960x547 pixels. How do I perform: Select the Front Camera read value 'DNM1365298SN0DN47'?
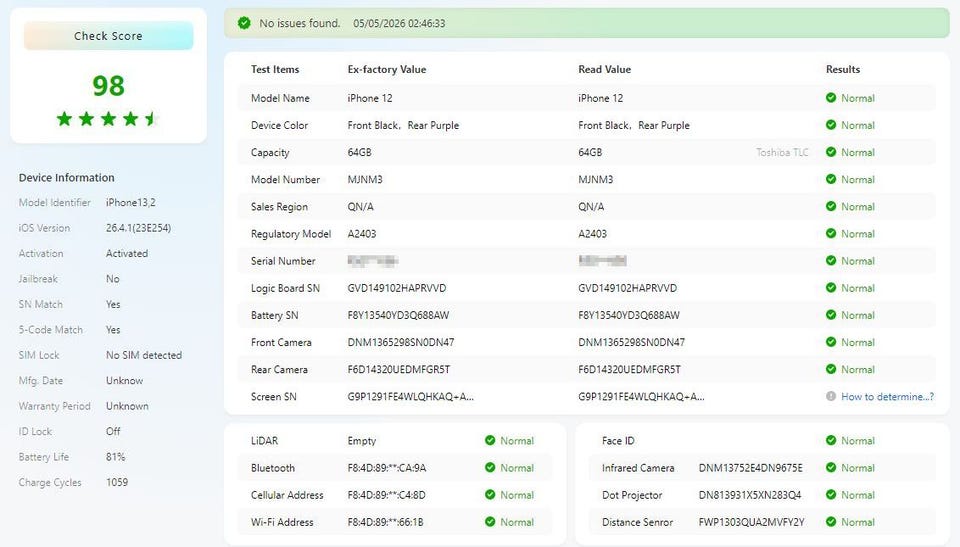point(631,342)
